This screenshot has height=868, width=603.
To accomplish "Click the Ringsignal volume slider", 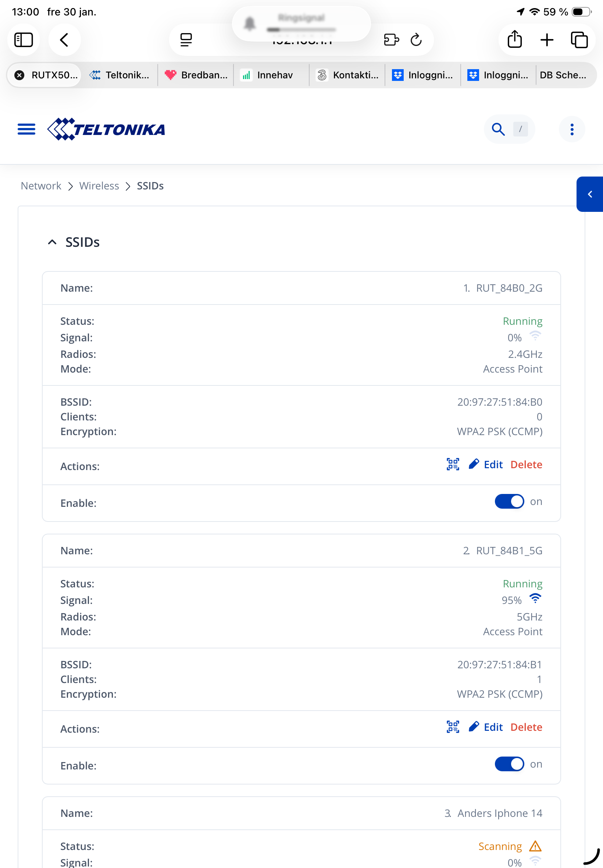I will pos(301,29).
